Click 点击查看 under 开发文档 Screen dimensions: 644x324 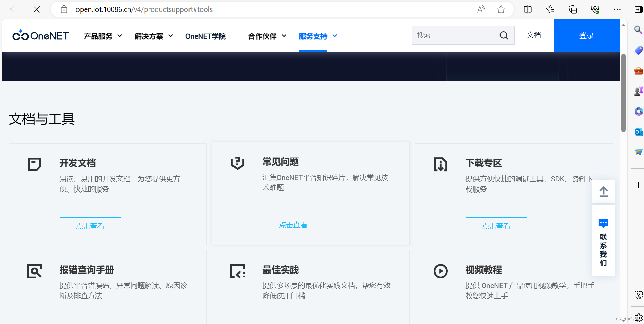pyautogui.click(x=90, y=226)
